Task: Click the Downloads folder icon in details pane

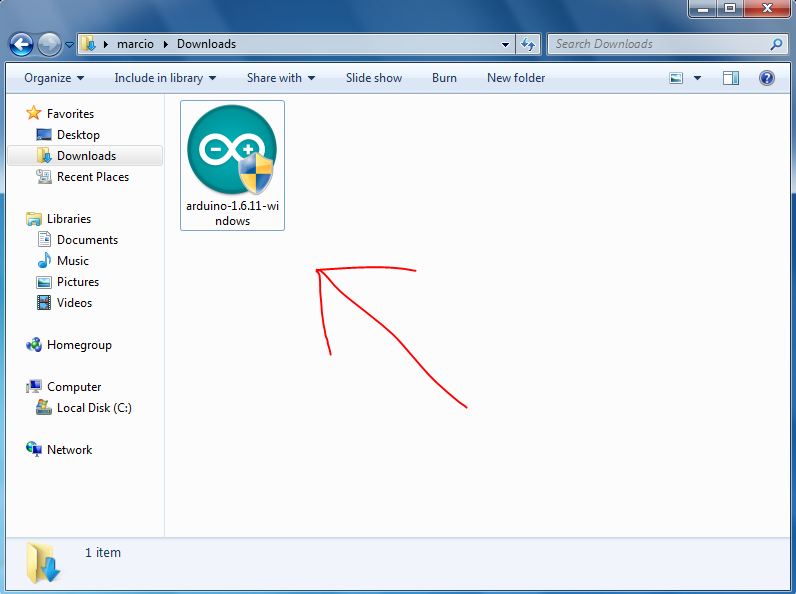Action: click(43, 563)
